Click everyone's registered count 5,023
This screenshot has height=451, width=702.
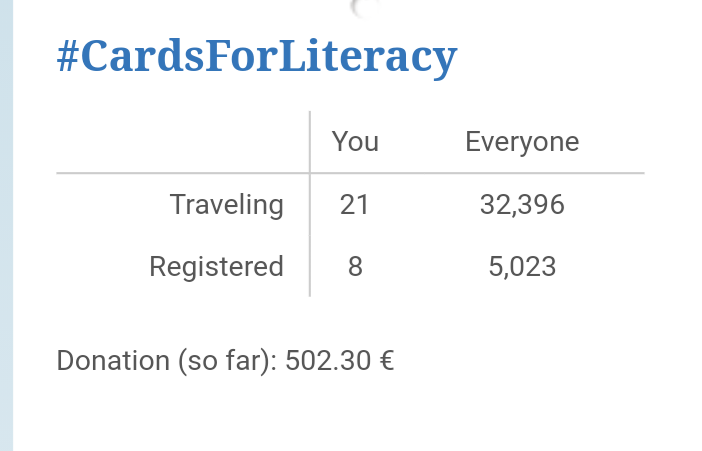point(522,266)
